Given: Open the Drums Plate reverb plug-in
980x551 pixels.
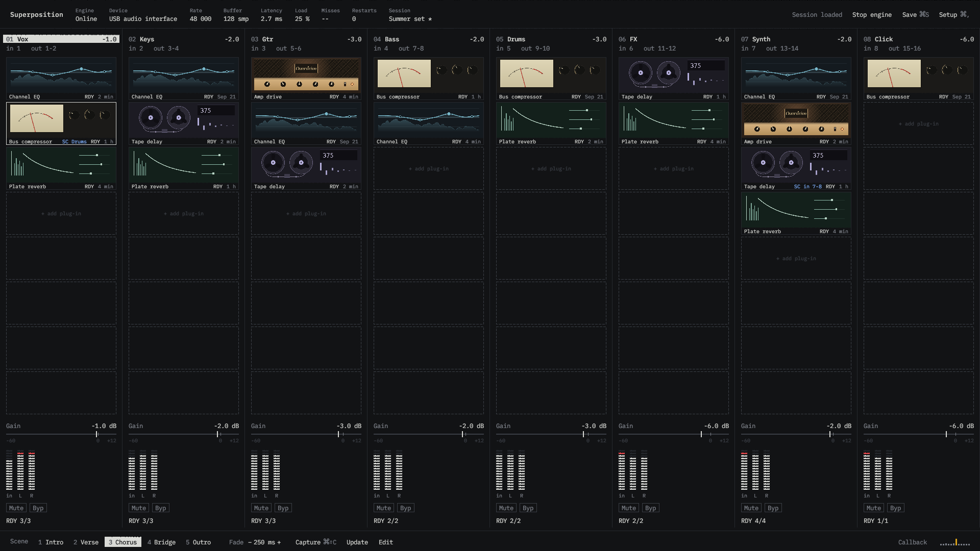Looking at the screenshot, I should click(x=551, y=123).
